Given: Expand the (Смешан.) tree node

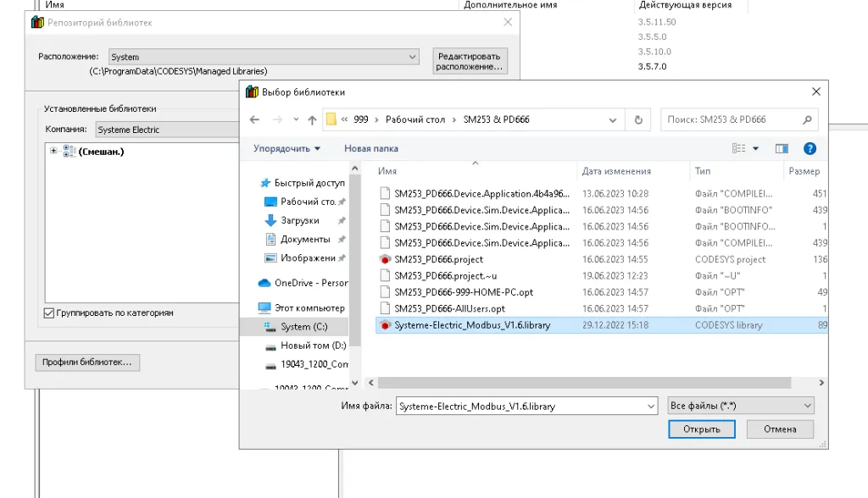Looking at the screenshot, I should click(x=54, y=151).
